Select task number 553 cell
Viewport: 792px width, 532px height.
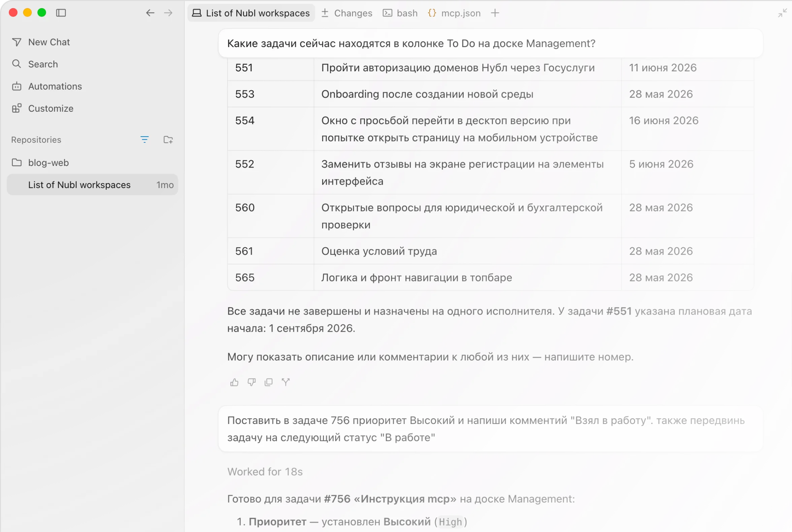coord(270,94)
